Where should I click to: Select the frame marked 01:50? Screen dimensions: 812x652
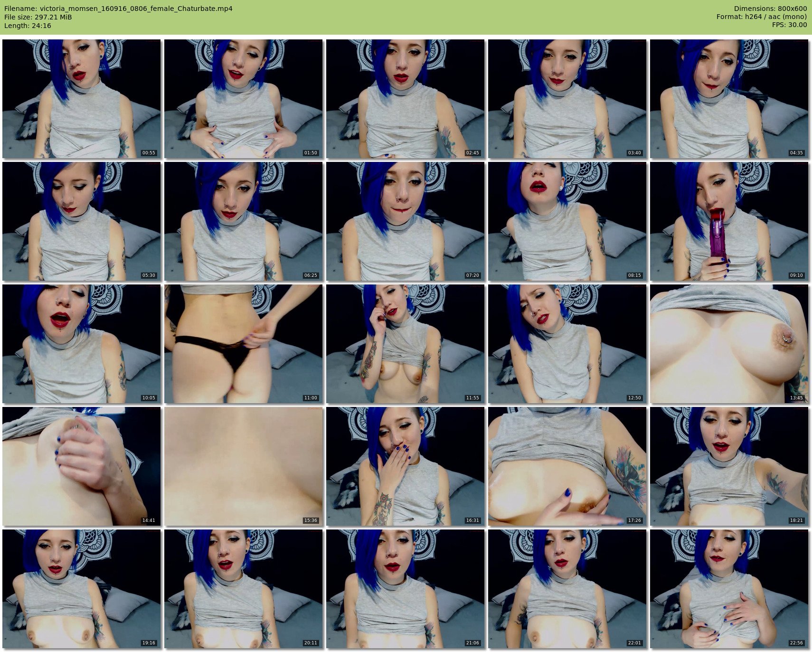(x=243, y=99)
